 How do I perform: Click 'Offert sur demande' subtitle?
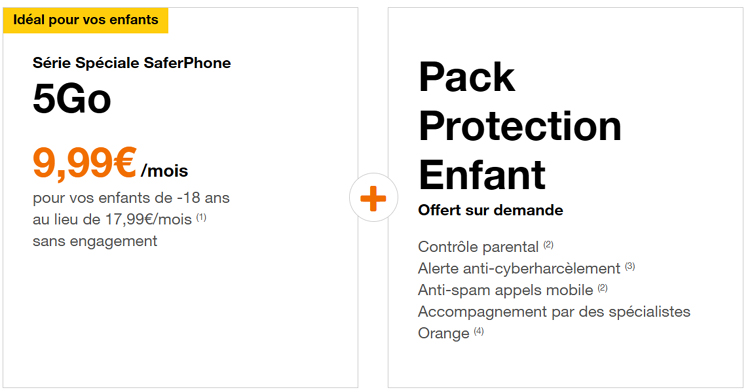coord(490,210)
